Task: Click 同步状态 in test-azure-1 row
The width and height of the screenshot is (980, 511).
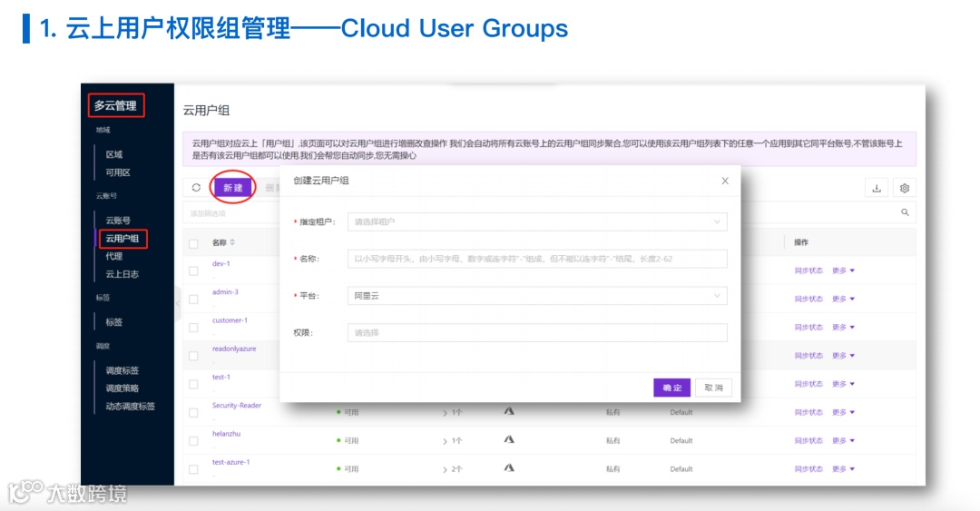Action: coord(808,468)
